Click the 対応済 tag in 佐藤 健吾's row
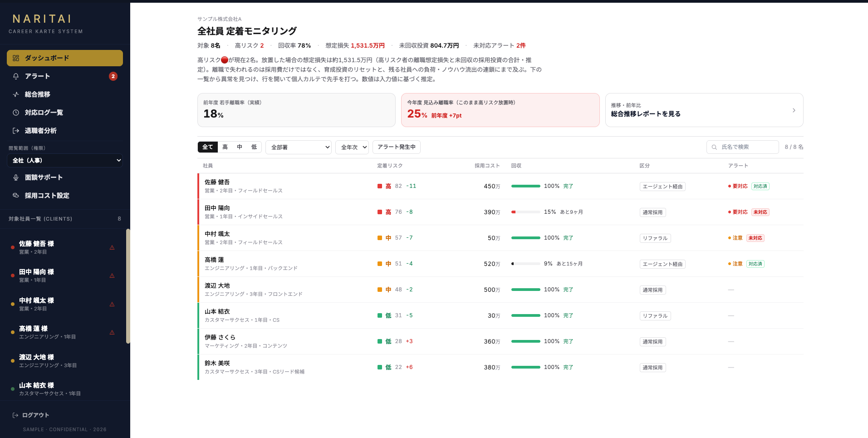Viewport: 868px width, 438px height. click(x=760, y=186)
